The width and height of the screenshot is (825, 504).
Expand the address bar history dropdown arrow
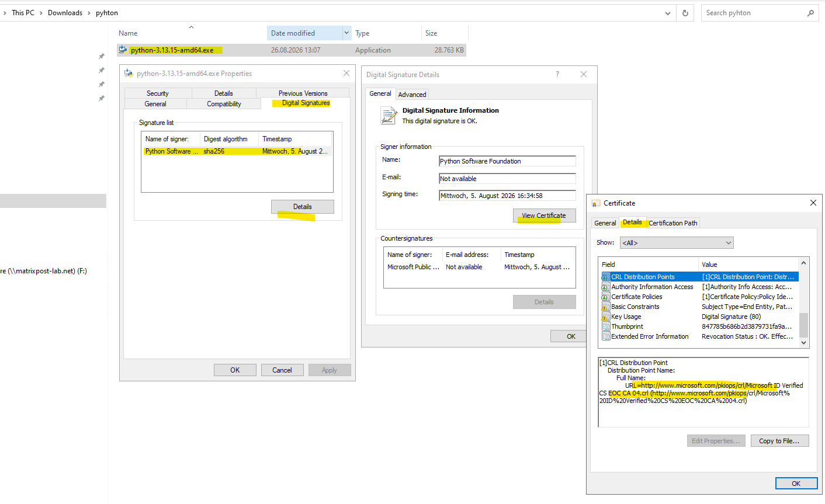[668, 13]
